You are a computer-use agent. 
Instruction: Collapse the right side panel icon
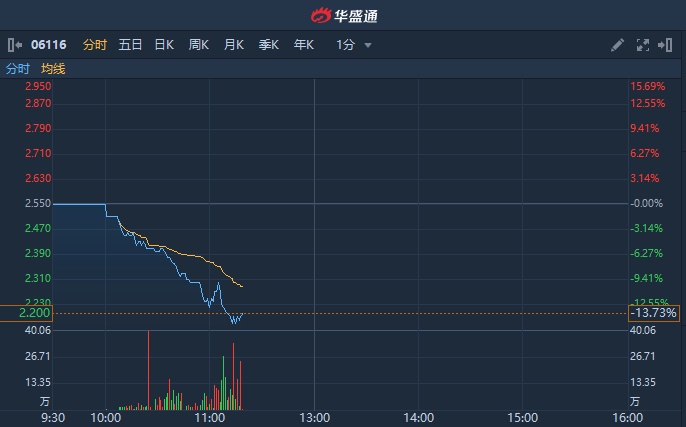(665, 45)
